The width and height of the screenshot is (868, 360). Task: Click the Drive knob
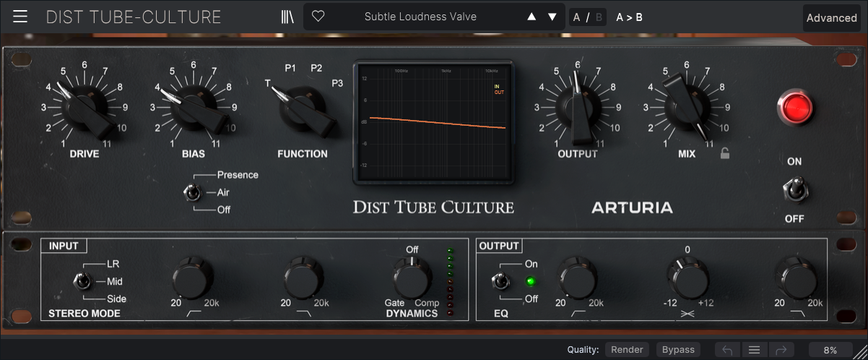click(86, 108)
